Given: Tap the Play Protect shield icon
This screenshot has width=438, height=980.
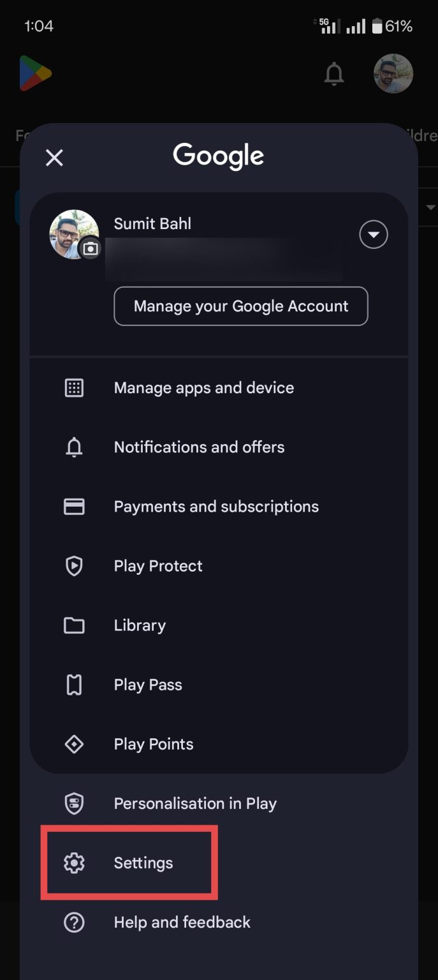Looking at the screenshot, I should click(x=74, y=566).
